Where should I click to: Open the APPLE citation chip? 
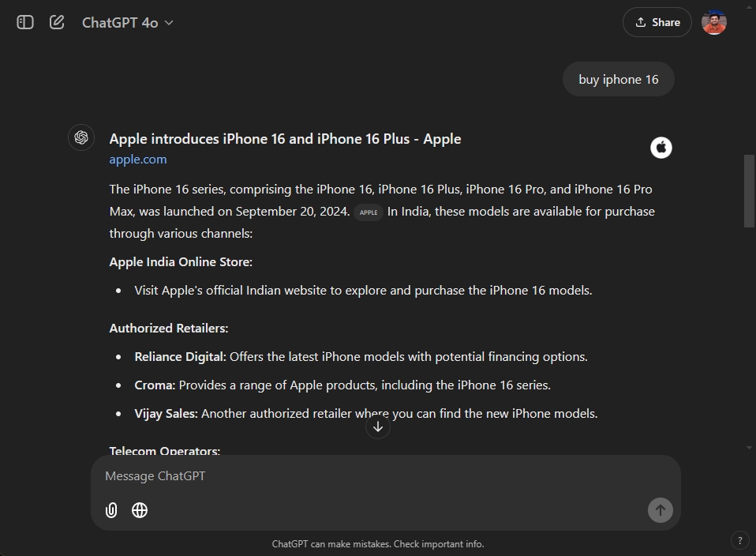coord(368,212)
